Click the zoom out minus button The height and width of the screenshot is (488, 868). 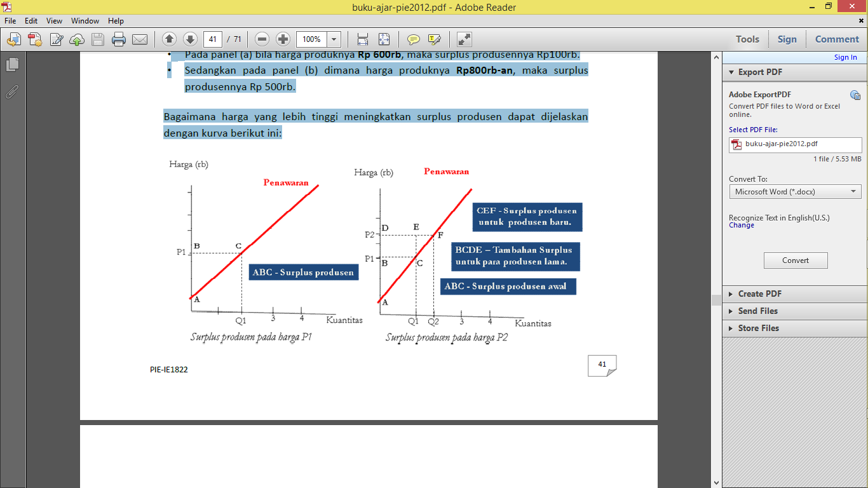click(x=262, y=39)
